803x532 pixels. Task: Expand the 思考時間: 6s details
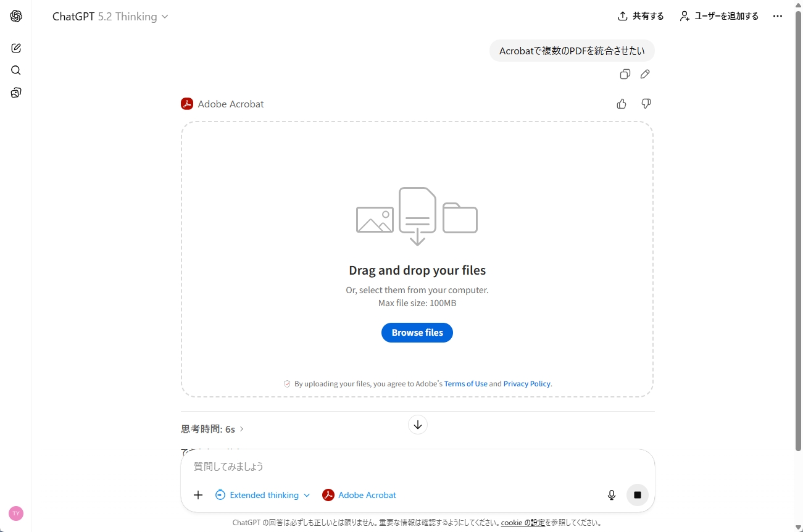[x=212, y=429]
